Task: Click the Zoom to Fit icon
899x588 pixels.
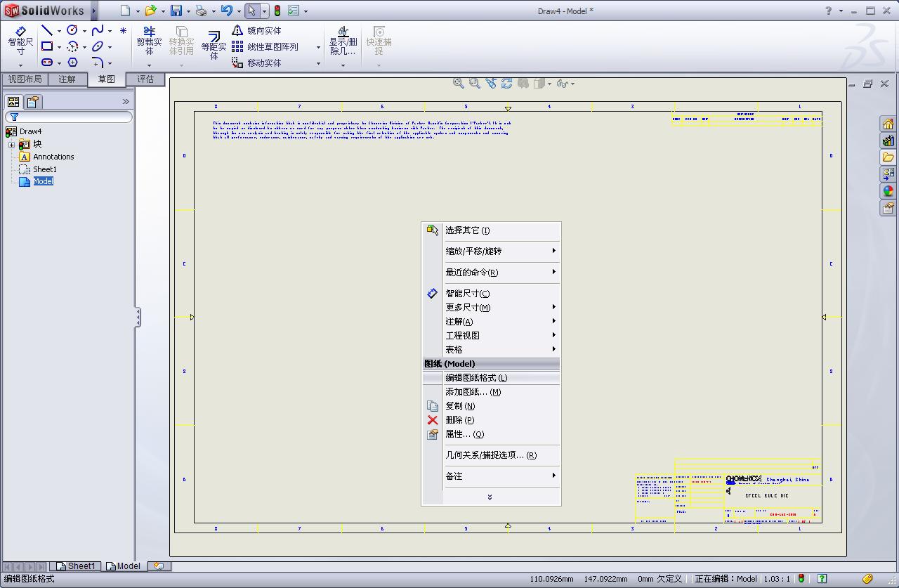Action: 459,83
